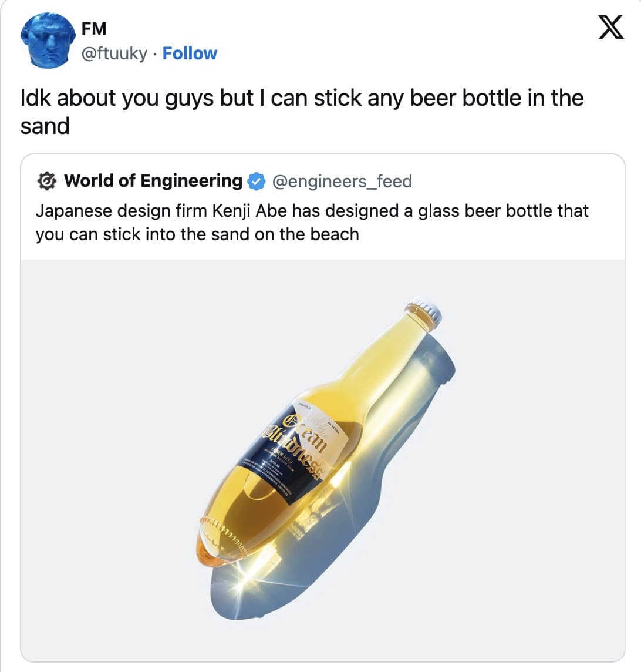641x672 pixels.
Task: Open the World of Engineering profile name
Action: point(153,181)
